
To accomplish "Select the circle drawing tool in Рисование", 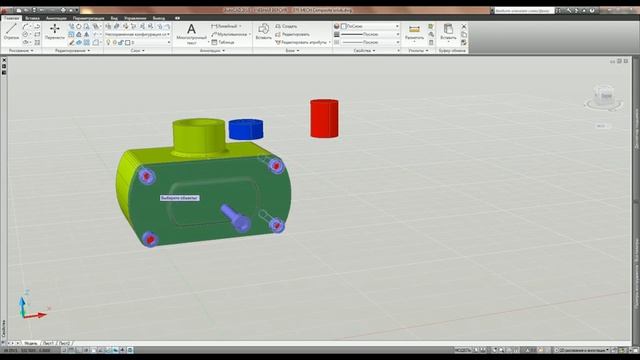I will pos(26,34).
